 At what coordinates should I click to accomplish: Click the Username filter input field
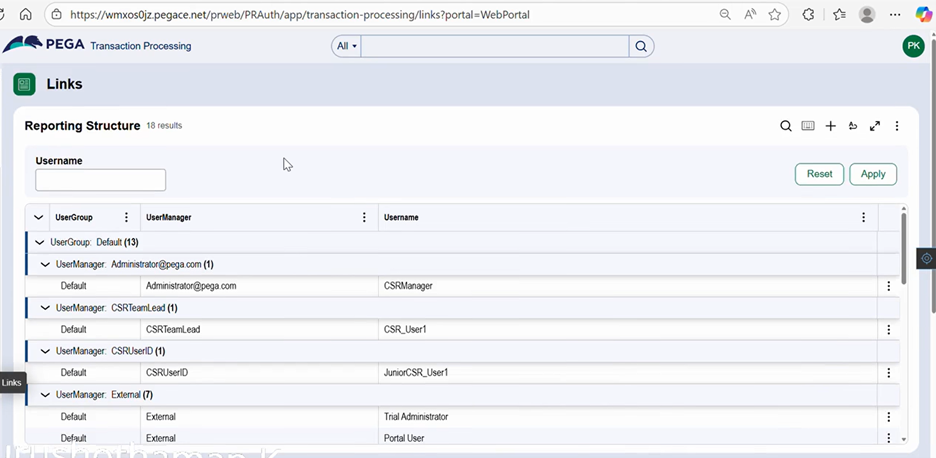click(100, 180)
